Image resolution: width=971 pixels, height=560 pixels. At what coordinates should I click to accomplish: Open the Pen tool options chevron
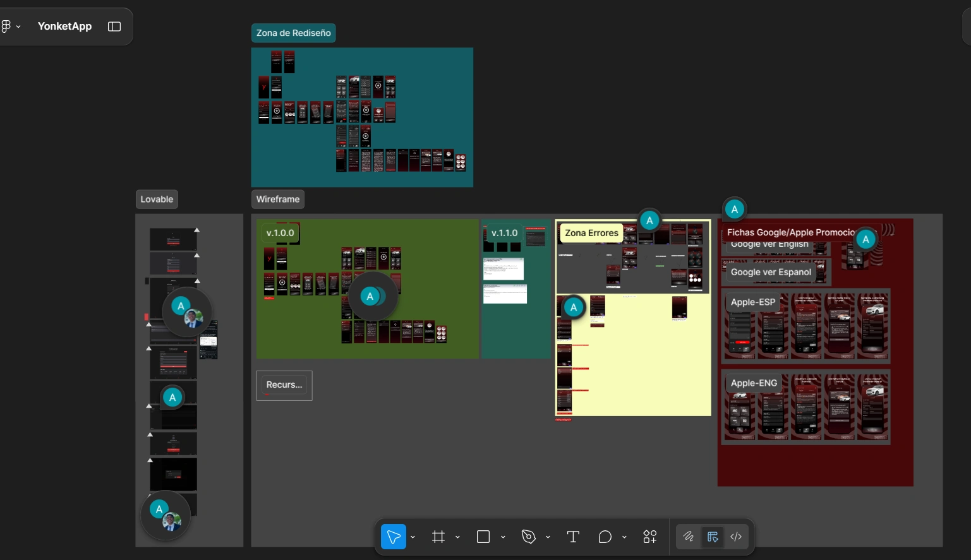pos(548,537)
